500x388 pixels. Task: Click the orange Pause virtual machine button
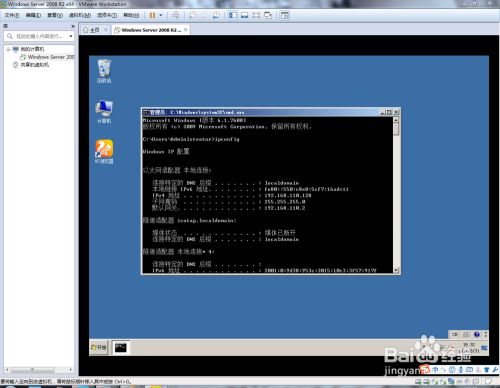coord(152,15)
